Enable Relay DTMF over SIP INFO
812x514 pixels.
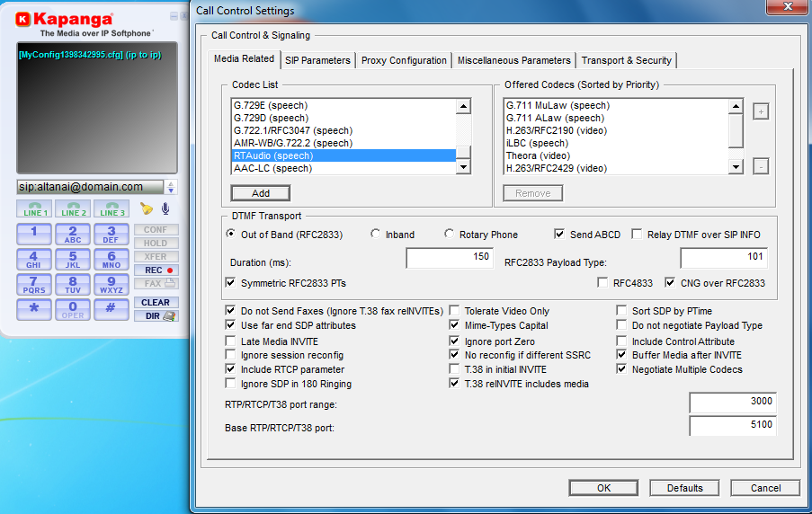(638, 235)
